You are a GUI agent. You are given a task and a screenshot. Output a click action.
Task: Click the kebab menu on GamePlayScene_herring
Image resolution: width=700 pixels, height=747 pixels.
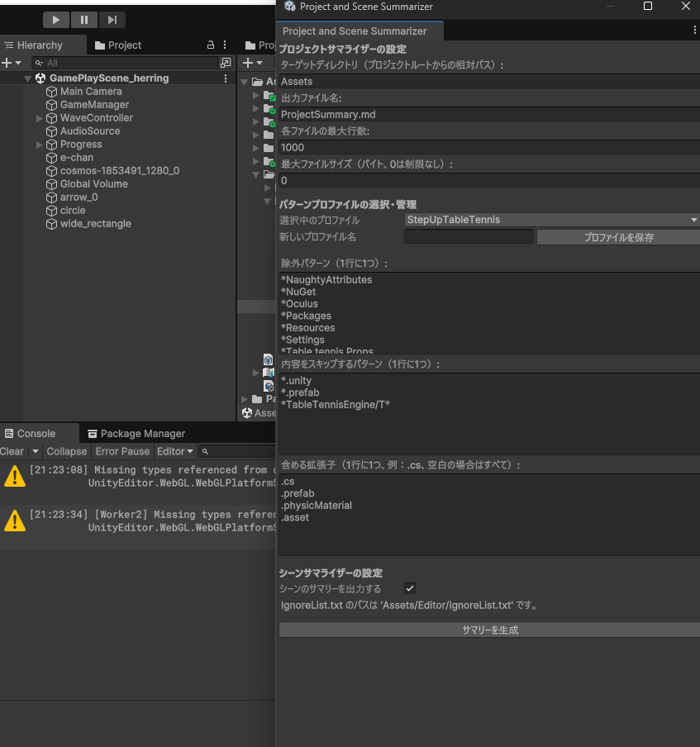pos(225,77)
